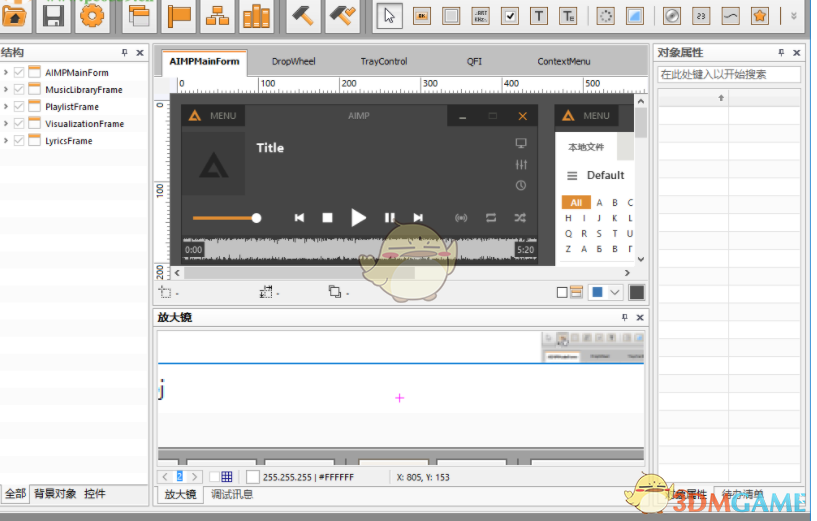Click the orange All filter button
Image resolution: width=817 pixels, height=521 pixels.
[575, 202]
